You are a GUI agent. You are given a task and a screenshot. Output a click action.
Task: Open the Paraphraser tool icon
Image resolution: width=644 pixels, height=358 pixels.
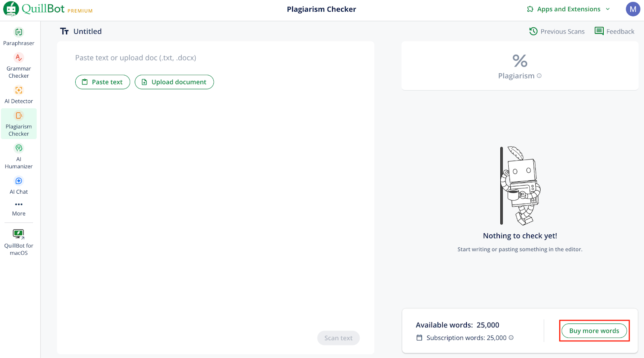point(19,32)
